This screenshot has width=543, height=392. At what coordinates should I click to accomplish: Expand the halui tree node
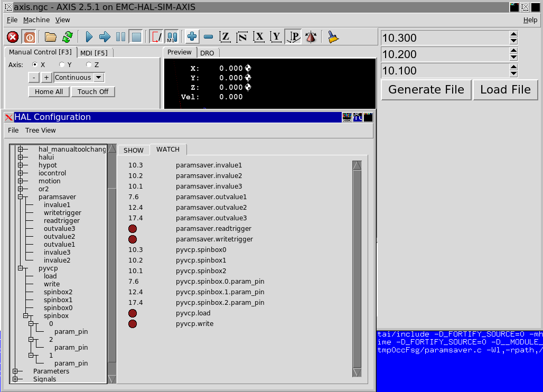21,157
